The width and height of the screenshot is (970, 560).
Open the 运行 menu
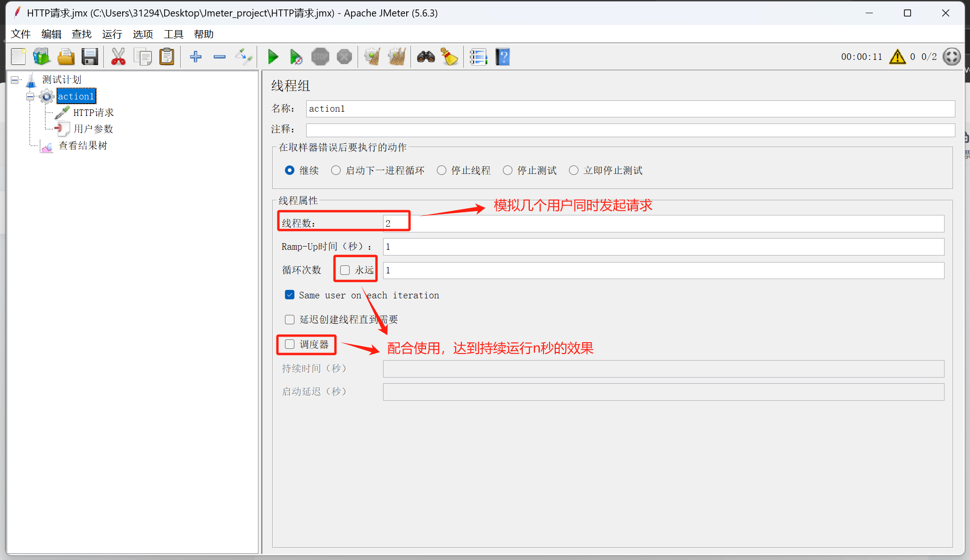click(112, 34)
